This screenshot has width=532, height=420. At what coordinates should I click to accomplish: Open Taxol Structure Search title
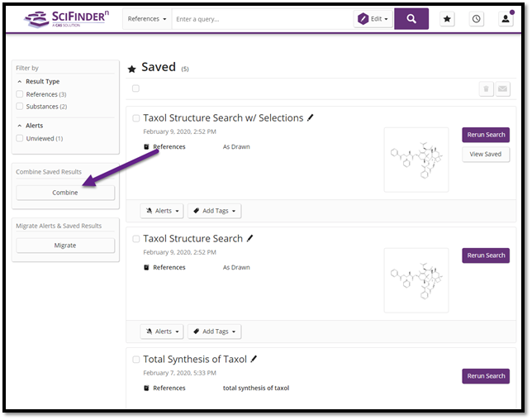(192, 238)
